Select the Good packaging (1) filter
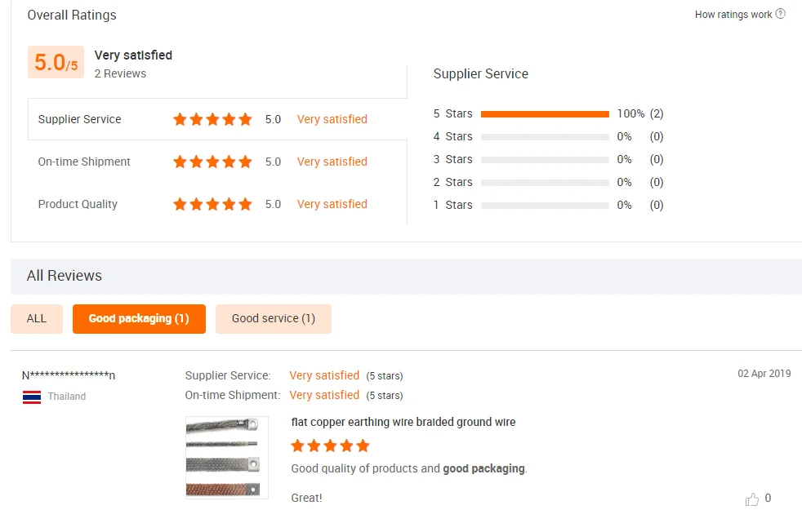Screen dimensions: 802x532 139,318
